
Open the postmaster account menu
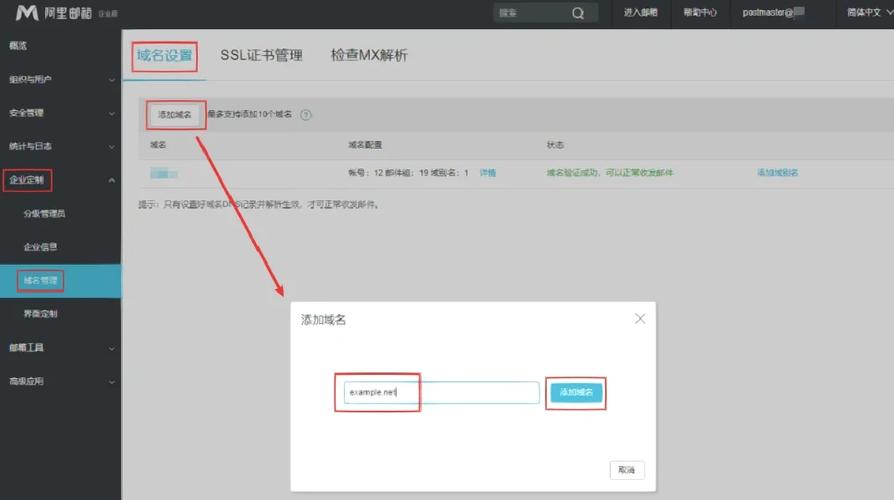coord(774,12)
